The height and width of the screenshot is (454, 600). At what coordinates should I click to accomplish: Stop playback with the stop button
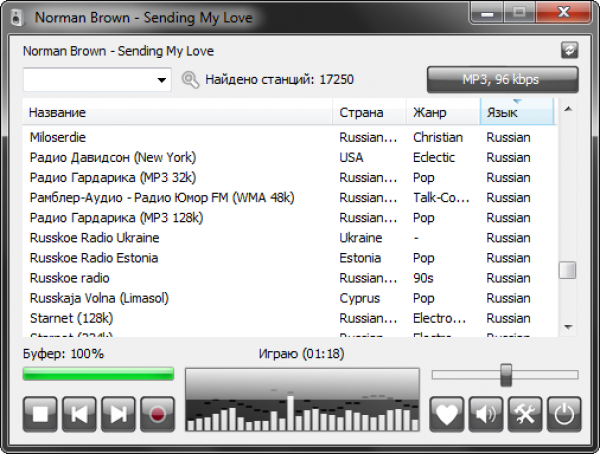40,414
